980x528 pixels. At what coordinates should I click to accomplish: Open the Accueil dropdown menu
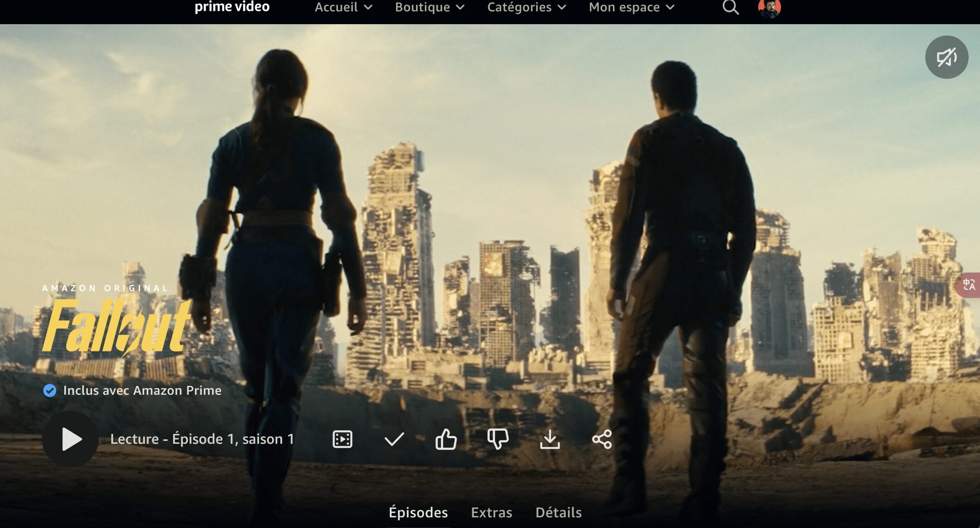coord(343,7)
